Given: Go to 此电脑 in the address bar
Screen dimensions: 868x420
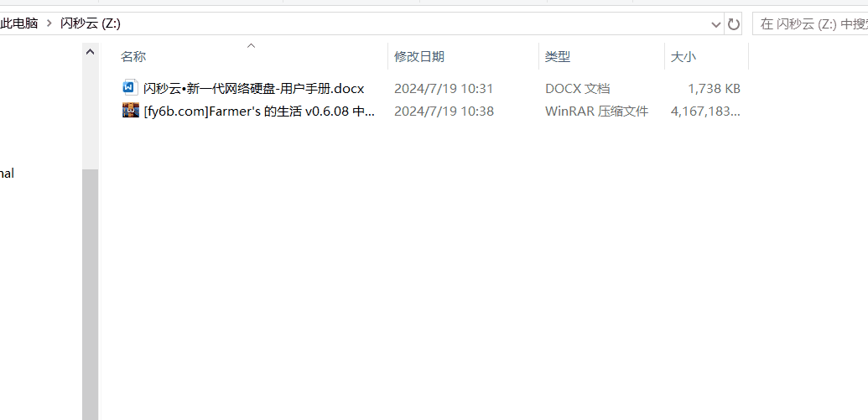Looking at the screenshot, I should 18,23.
